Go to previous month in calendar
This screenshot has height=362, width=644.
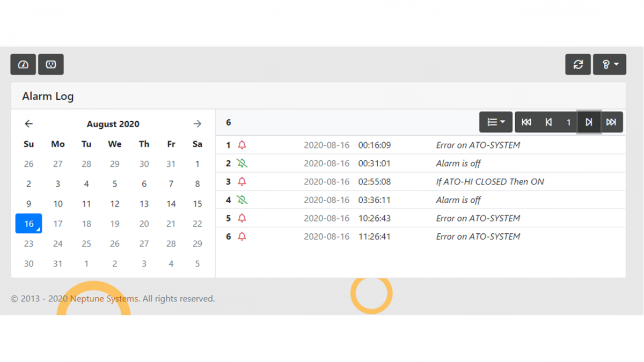click(x=29, y=124)
